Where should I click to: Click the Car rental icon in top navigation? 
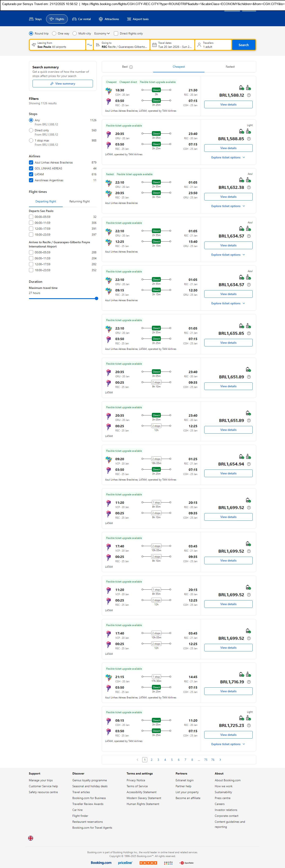pyautogui.click(x=74, y=19)
